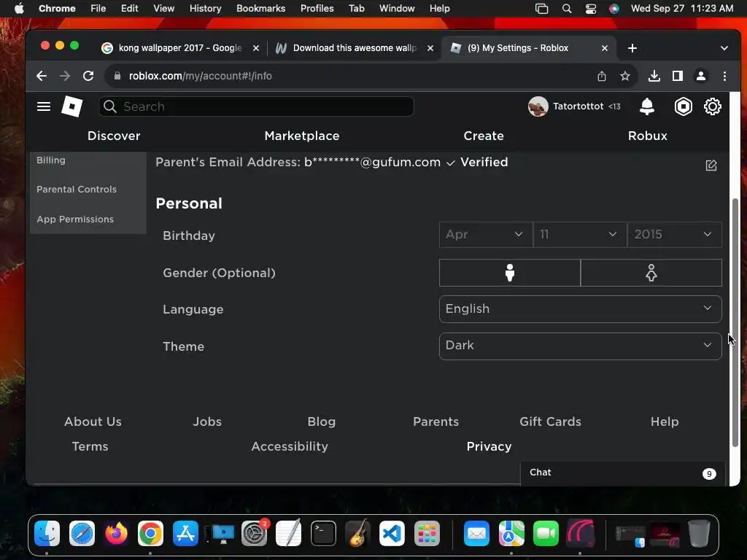Open Parental Controls in sidebar

pyautogui.click(x=77, y=189)
